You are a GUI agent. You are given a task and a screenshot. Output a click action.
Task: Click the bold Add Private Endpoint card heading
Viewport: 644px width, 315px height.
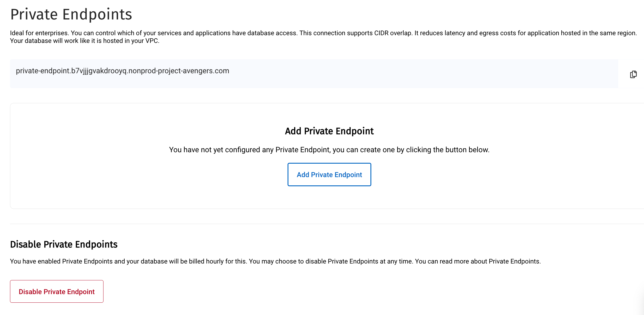tap(329, 131)
